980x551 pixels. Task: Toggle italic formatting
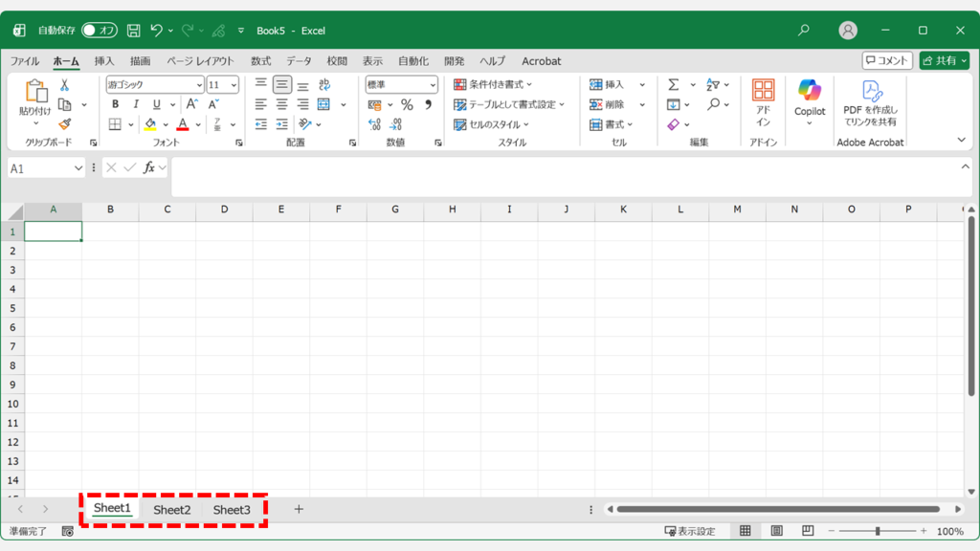tap(136, 105)
